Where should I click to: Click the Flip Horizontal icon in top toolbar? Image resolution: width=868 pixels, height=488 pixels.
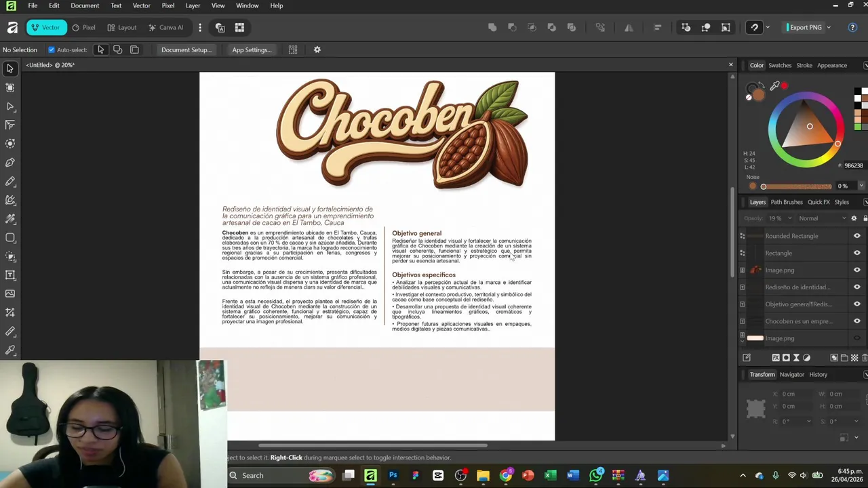tap(629, 28)
